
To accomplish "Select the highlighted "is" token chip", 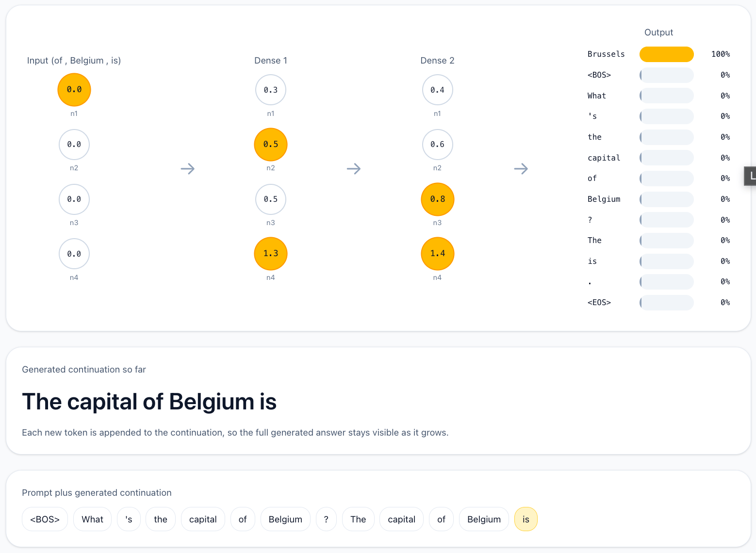I will [x=526, y=520].
